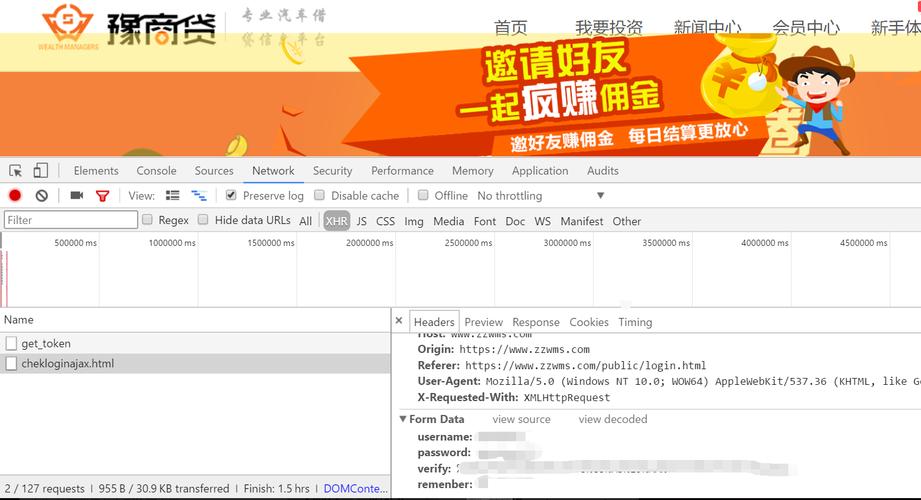Screen dimensions: 921x500
Task: Check Hide data URLs checkbox
Action: point(203,220)
